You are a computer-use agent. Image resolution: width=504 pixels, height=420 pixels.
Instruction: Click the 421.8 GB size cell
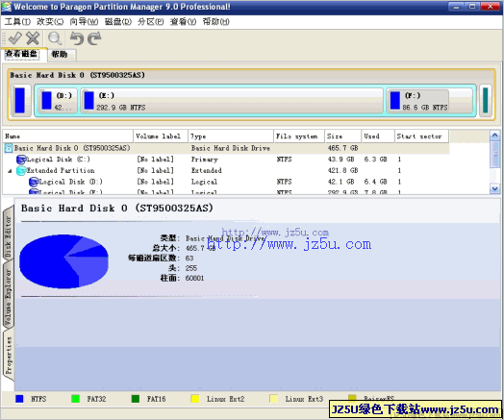pyautogui.click(x=342, y=170)
